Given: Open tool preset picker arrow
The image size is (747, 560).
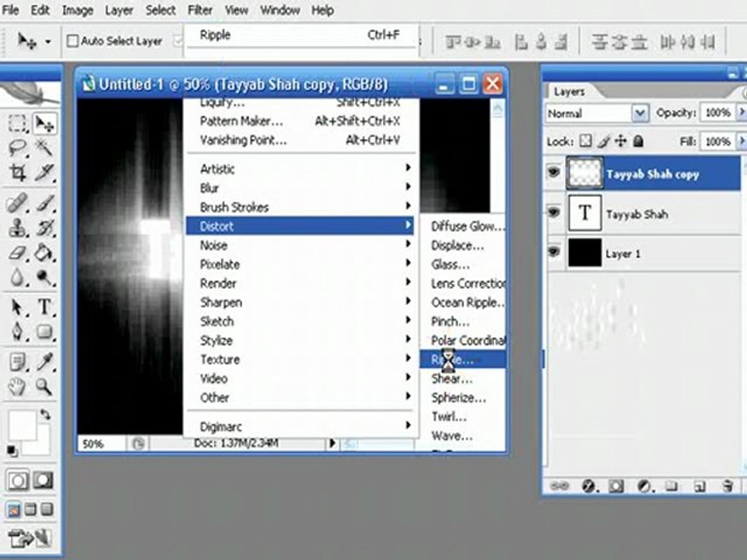Looking at the screenshot, I should [47, 41].
